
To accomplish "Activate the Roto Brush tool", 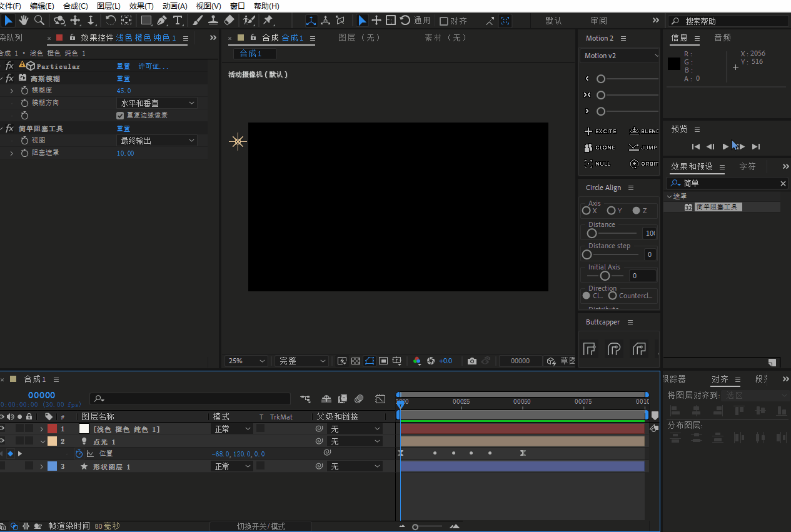I will [249, 21].
